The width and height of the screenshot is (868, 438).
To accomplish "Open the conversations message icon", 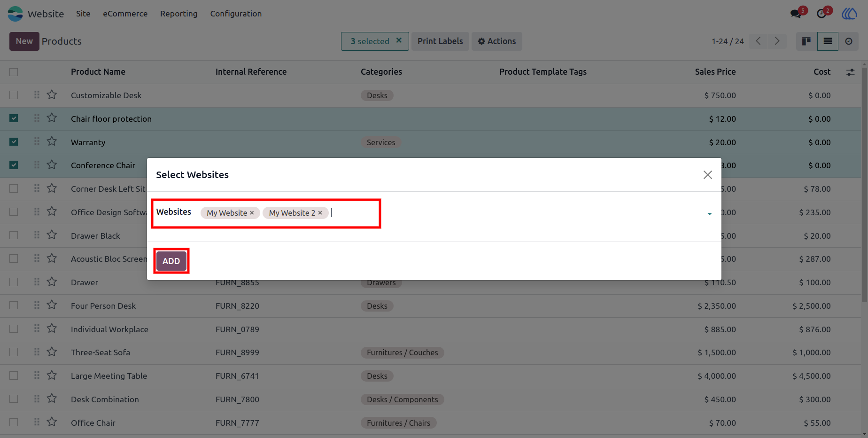I will [x=796, y=14].
